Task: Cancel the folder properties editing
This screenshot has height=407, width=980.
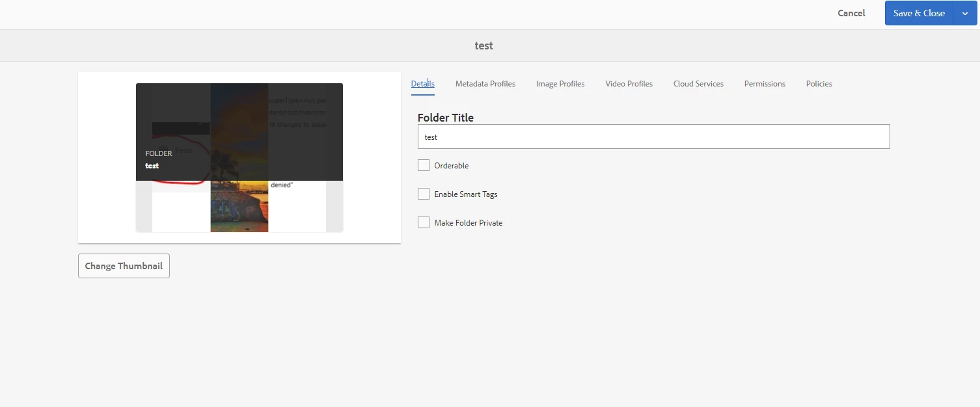Action: tap(851, 13)
